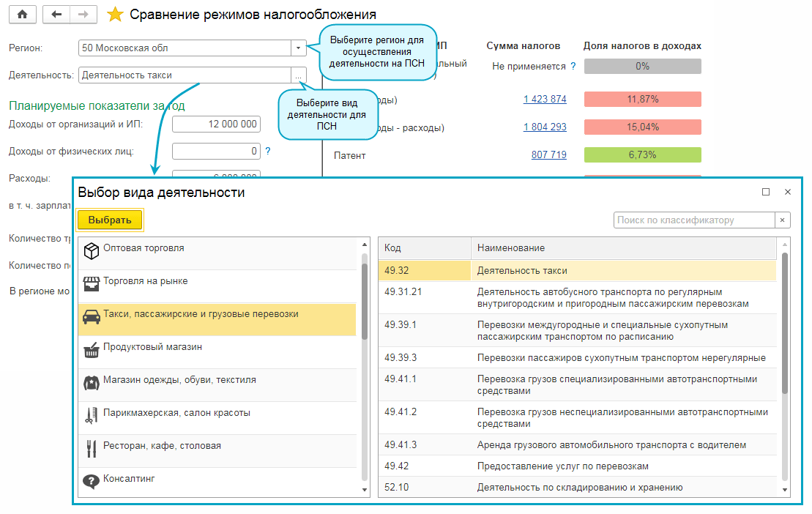Navigate forward with the right arrow
812x514 pixels.
tap(83, 15)
